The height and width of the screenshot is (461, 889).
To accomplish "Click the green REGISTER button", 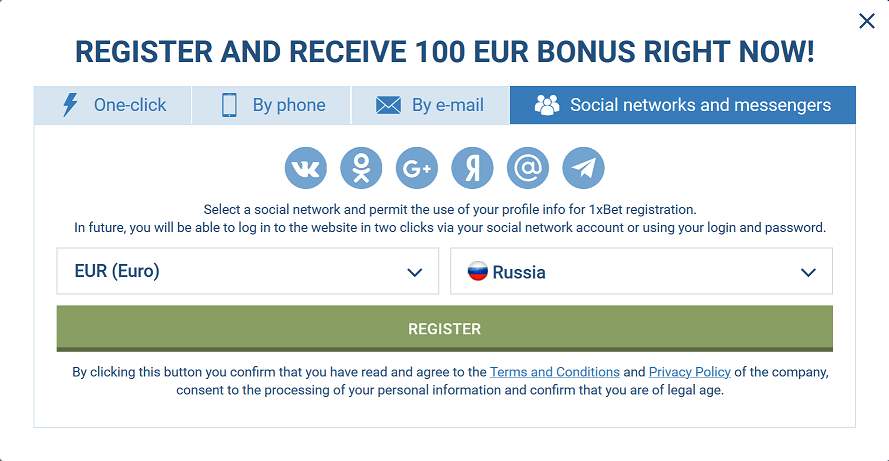I will (x=444, y=328).
